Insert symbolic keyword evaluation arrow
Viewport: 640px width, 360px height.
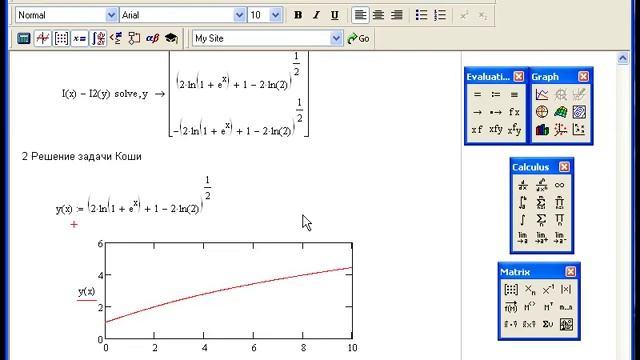coord(496,112)
